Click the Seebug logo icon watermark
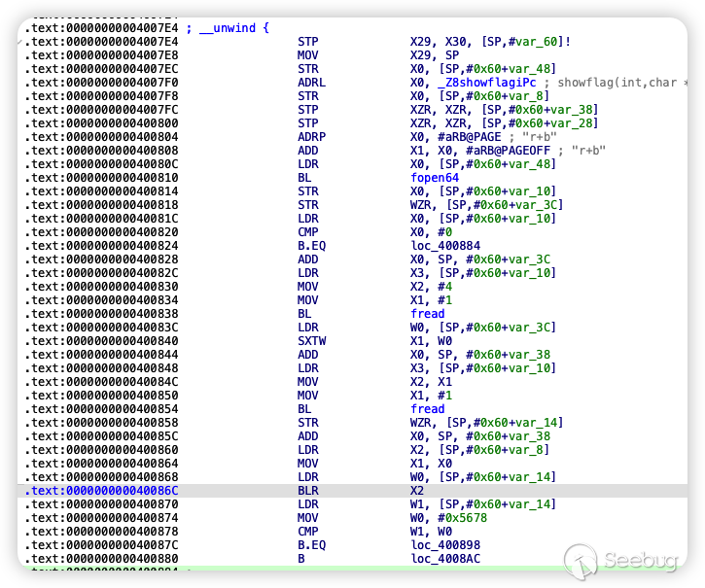The width and height of the screenshot is (705, 588). click(x=581, y=560)
